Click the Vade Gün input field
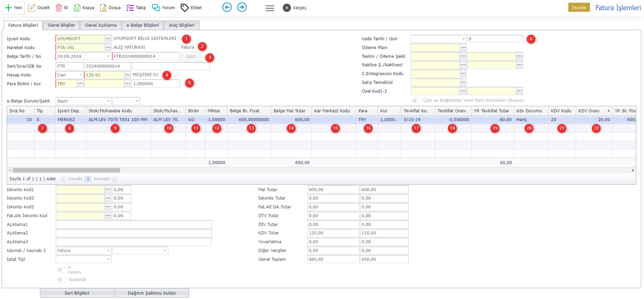This screenshot has height=299, width=644. 495,39
